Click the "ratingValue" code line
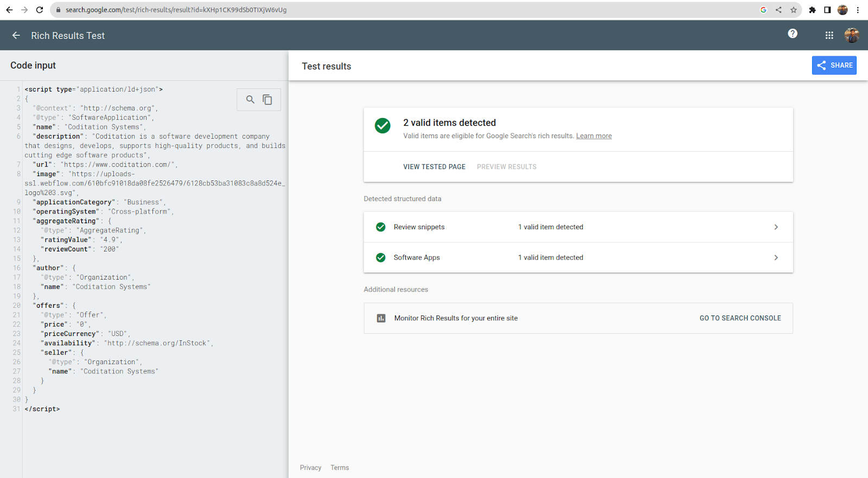868x478 pixels. (81, 240)
